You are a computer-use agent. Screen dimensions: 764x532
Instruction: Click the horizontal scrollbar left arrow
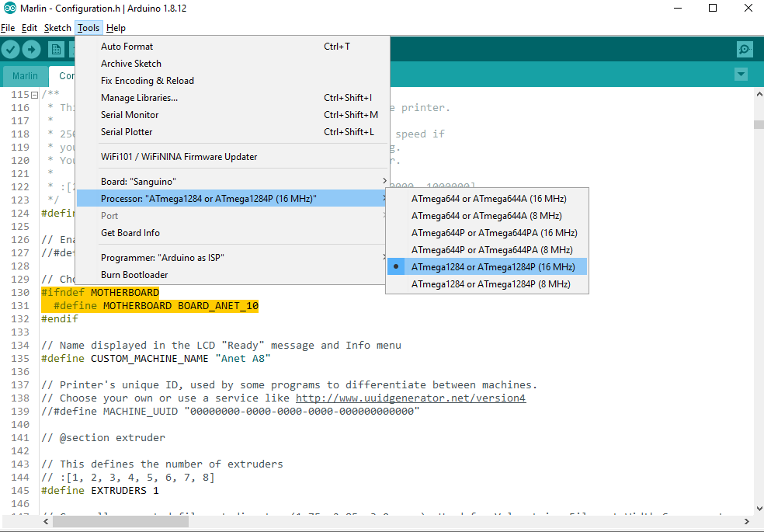46,521
